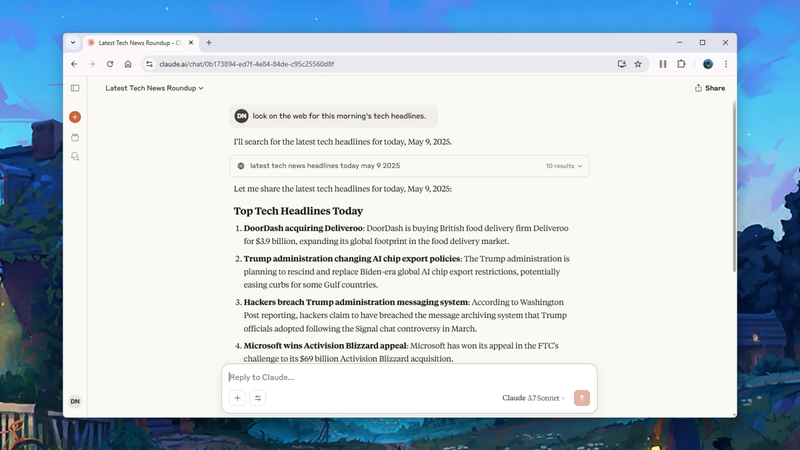Expand Latest Tech News Roundup title menu
Screen dimensions: 800x450
click(x=155, y=88)
